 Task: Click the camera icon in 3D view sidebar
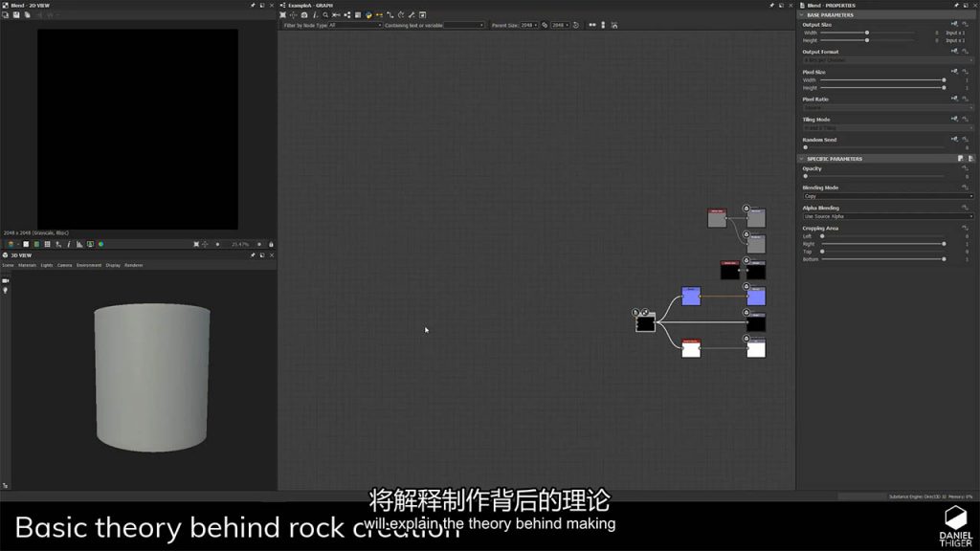click(6, 280)
